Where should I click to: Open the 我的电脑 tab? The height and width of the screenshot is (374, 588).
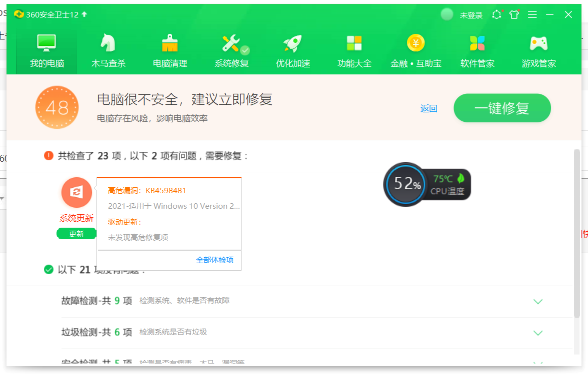pyautogui.click(x=46, y=51)
